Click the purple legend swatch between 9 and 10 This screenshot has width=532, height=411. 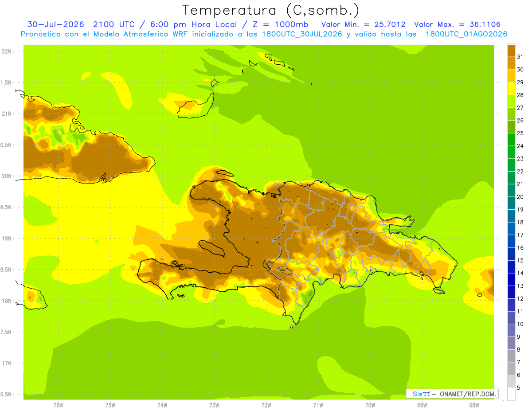[511, 330]
